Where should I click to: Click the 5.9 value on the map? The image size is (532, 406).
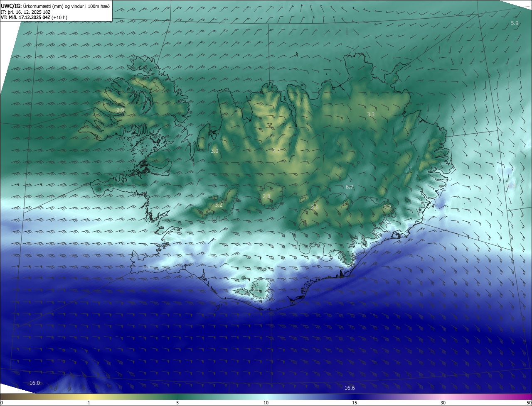click(515, 23)
